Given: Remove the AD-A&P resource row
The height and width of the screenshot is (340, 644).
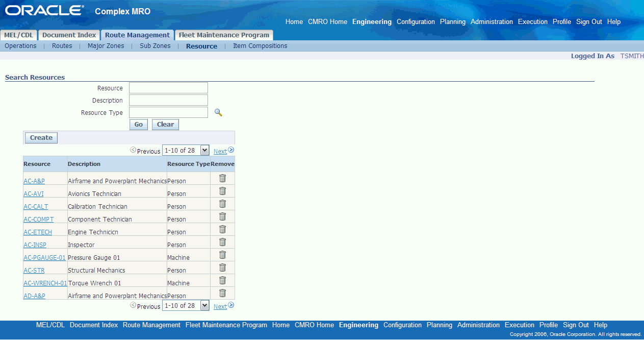Looking at the screenshot, I should pos(222,293).
